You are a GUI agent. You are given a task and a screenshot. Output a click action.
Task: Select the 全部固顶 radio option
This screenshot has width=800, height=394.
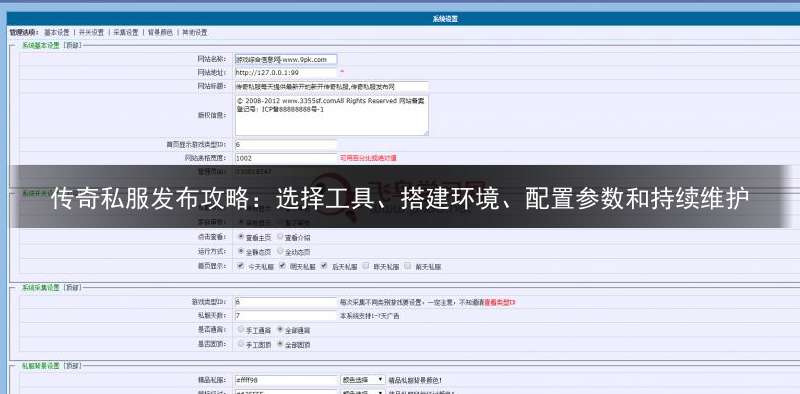(280, 344)
